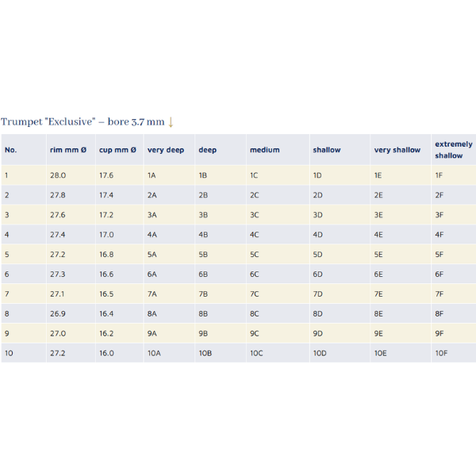The width and height of the screenshot is (476, 476).
Task: Click mouthpiece cell 1A
Action: (x=152, y=175)
